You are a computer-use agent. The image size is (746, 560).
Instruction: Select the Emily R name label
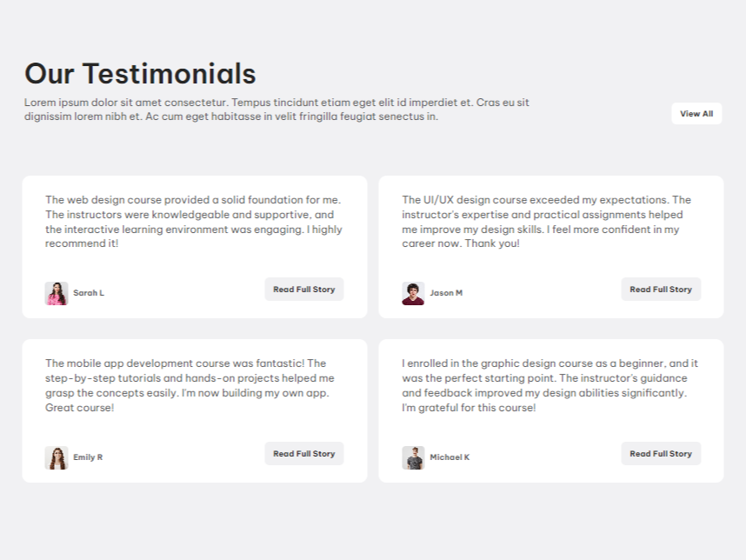click(88, 457)
